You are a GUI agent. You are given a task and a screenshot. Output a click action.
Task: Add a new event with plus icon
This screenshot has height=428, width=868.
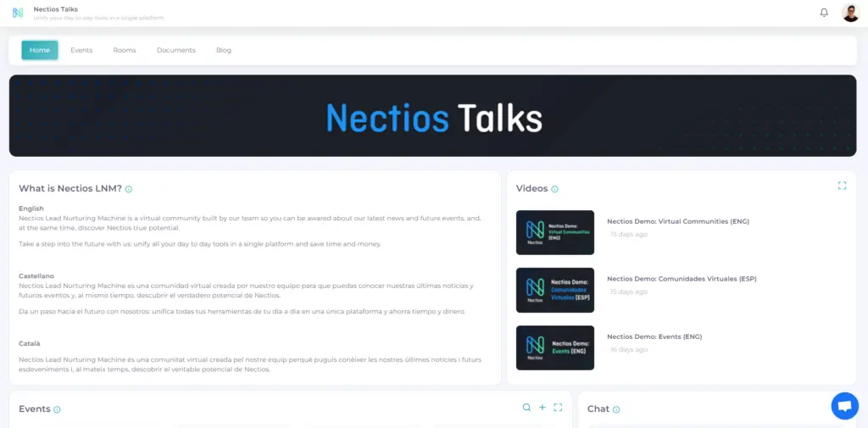tap(542, 408)
